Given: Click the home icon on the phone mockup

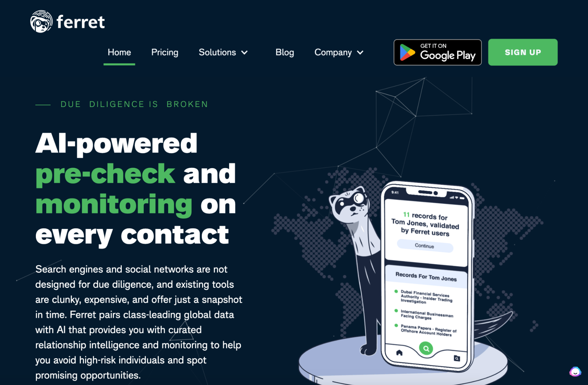Looking at the screenshot, I should (399, 353).
